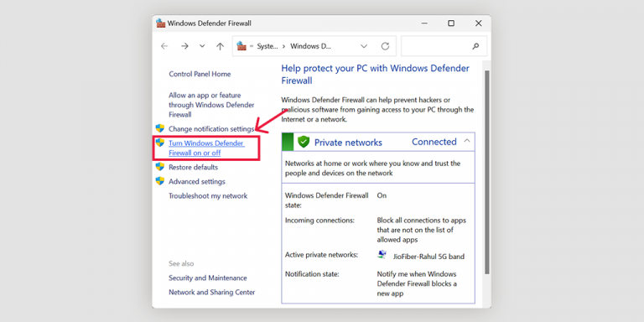This screenshot has height=322, width=644.
Task: Go to Control Panel Home
Action: [x=200, y=74]
